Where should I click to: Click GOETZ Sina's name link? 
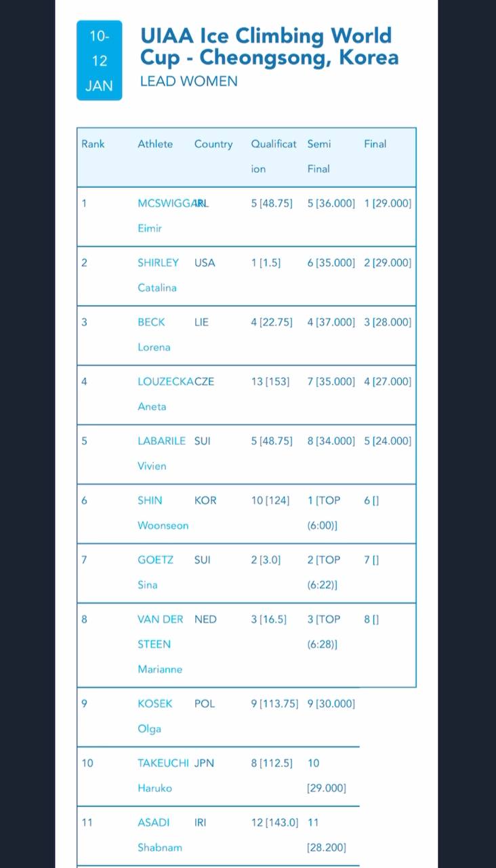[155, 572]
